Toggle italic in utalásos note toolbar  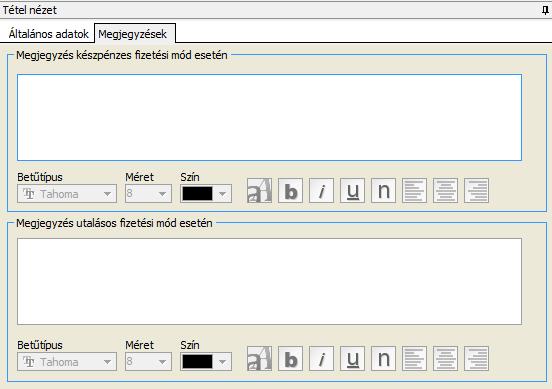tap(321, 358)
